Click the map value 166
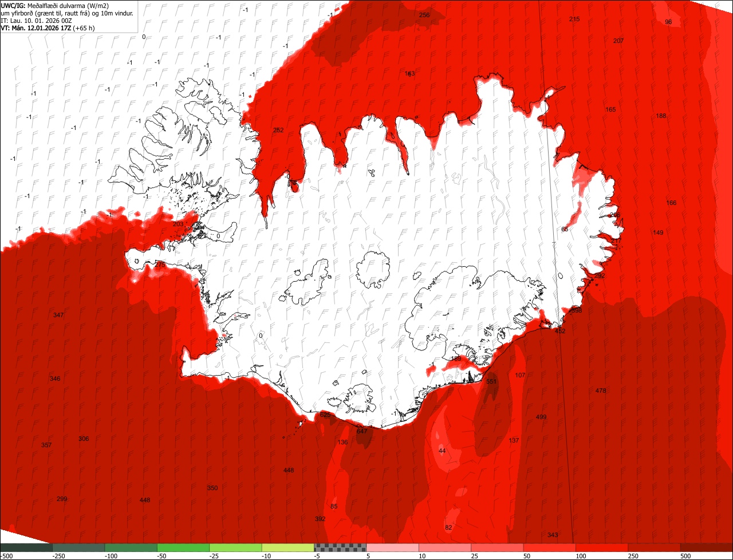 pos(671,203)
